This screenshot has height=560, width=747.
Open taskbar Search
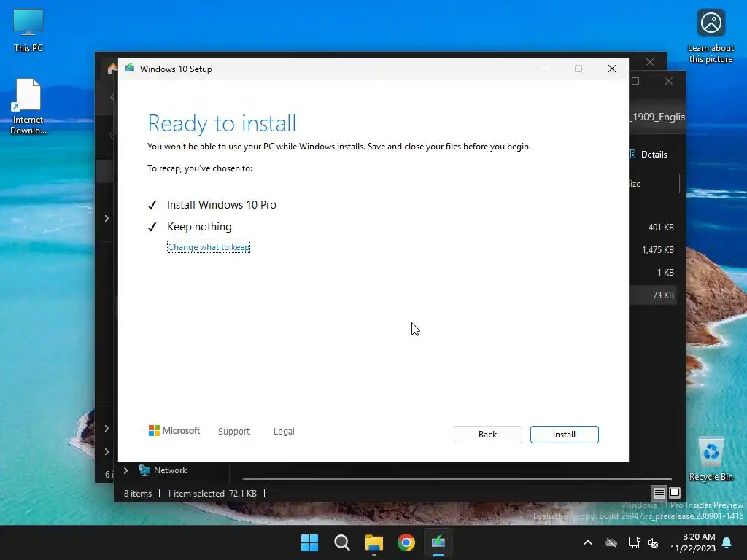pos(341,542)
